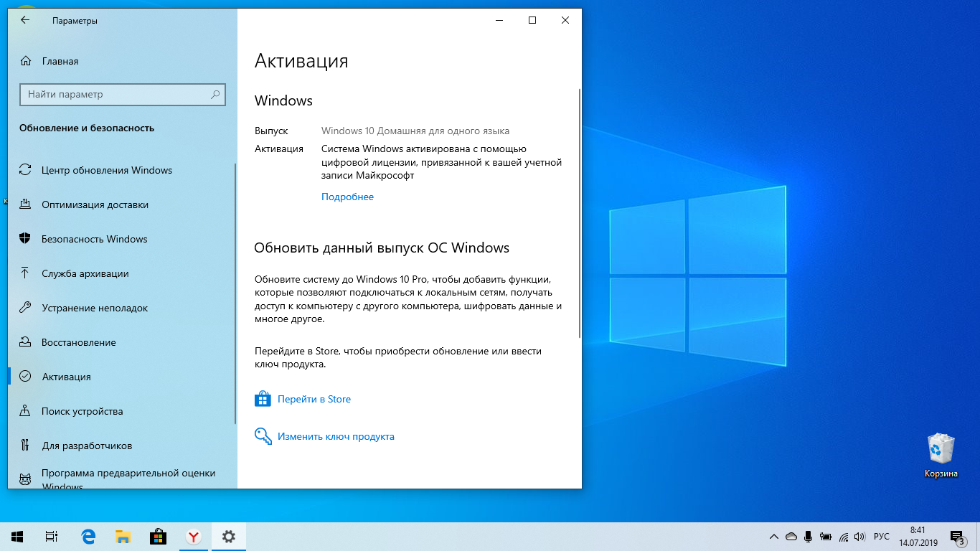Click the Для разработчиков tools icon

point(25,446)
